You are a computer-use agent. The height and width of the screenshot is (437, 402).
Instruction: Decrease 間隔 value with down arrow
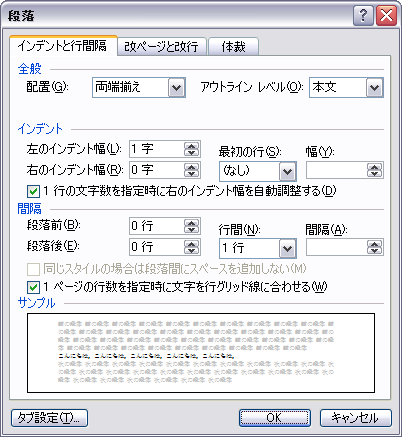coord(375,251)
